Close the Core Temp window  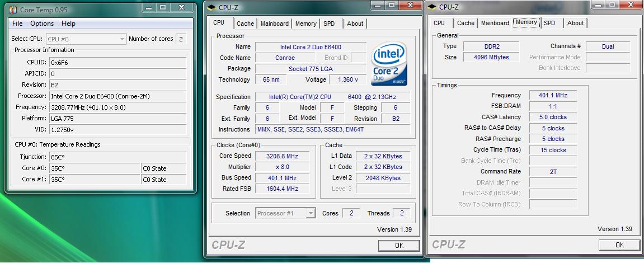(x=181, y=7)
